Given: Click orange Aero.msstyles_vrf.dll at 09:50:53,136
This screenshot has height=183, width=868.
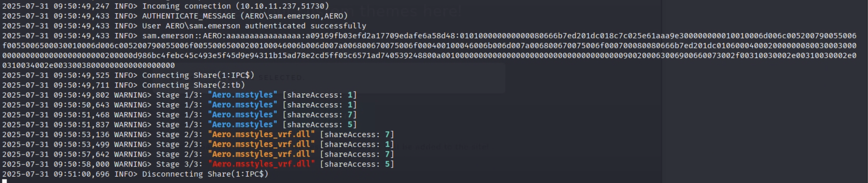Looking at the screenshot, I should coord(261,134).
